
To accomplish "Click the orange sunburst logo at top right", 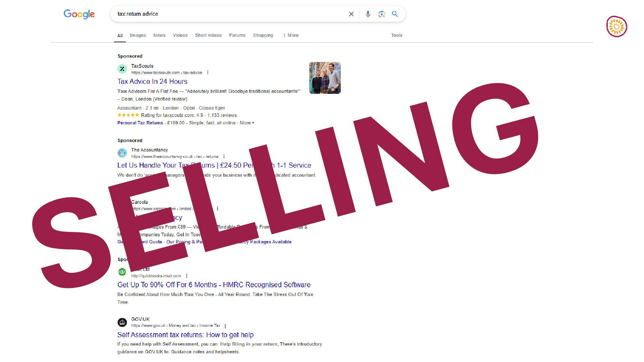I will pyautogui.click(x=616, y=26).
